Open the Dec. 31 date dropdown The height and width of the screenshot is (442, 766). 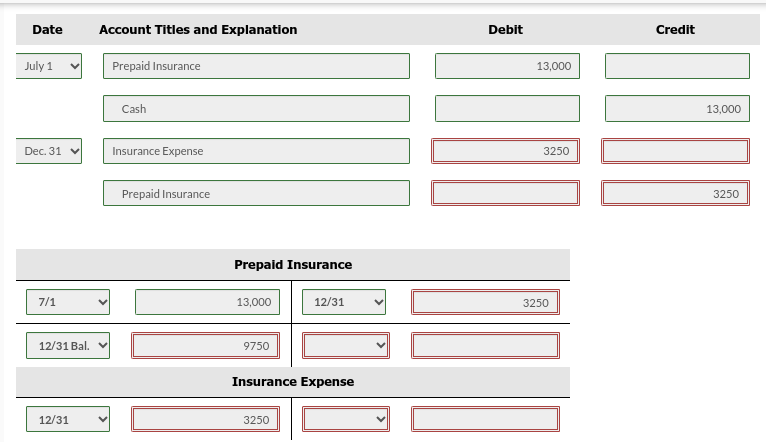pyautogui.click(x=49, y=151)
